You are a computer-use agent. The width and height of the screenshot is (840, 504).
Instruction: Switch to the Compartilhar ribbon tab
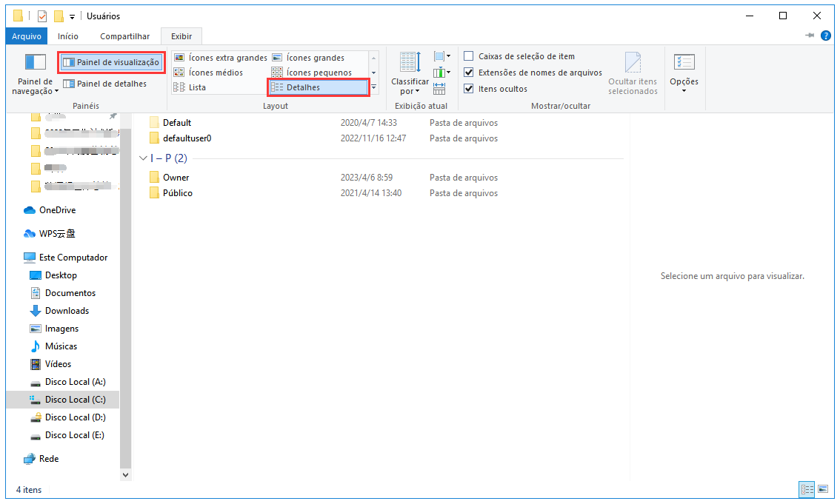click(x=124, y=36)
